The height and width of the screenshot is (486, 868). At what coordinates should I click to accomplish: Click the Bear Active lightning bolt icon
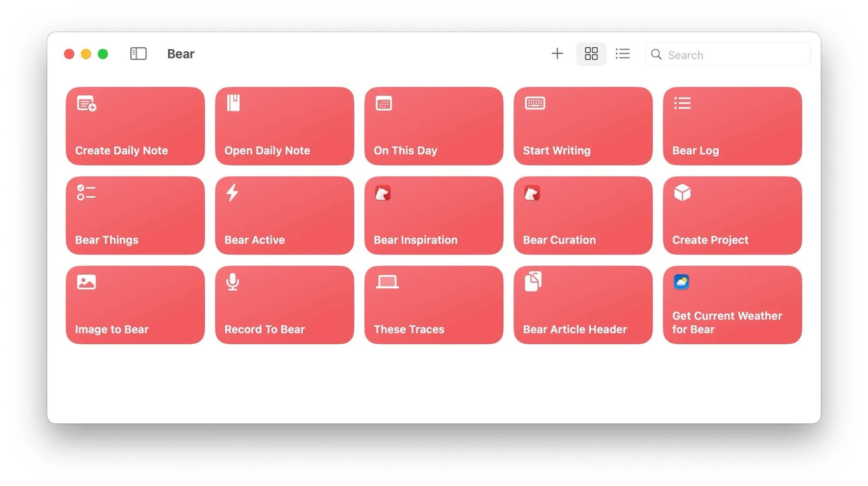232,192
